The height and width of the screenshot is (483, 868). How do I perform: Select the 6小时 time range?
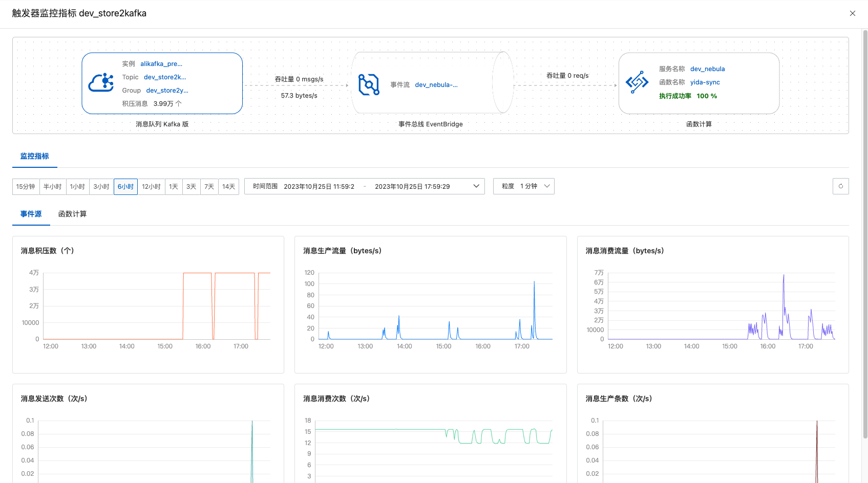click(x=125, y=187)
